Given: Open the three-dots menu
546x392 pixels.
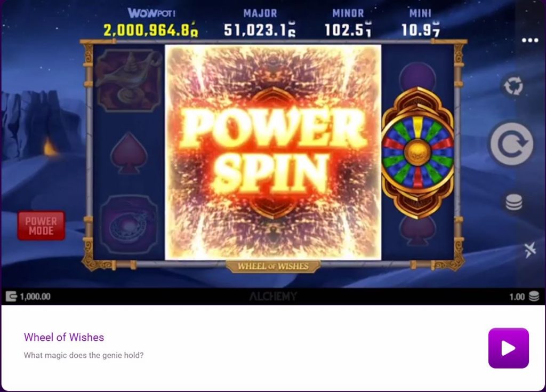Looking at the screenshot, I should click(530, 41).
